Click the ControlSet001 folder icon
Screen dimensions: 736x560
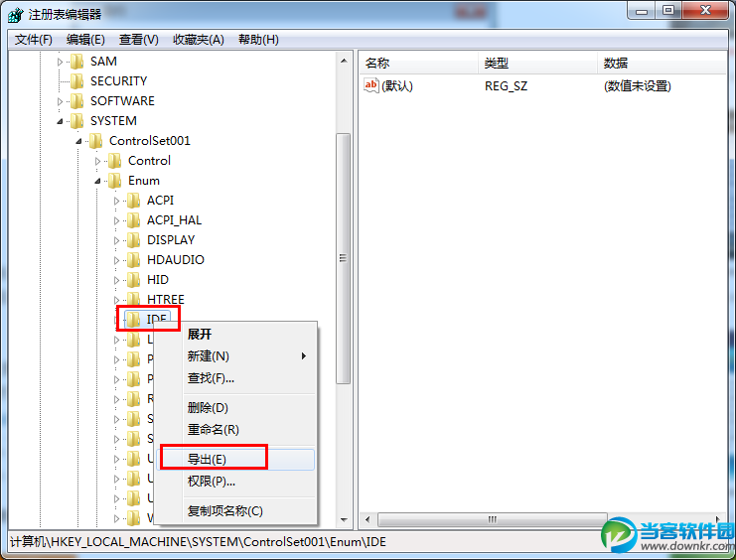click(x=95, y=141)
